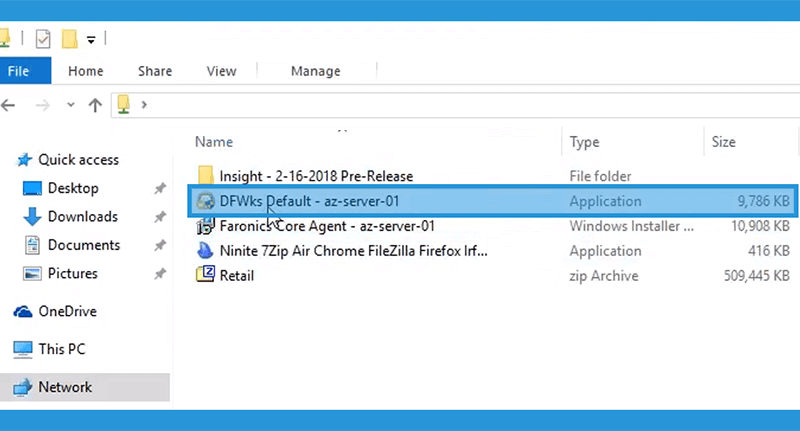Select OneDrive in navigation pane
800x431 pixels.
coord(67,311)
